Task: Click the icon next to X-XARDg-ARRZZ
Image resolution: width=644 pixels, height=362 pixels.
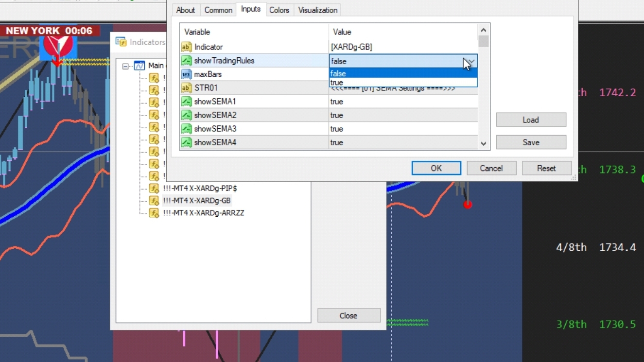Action: tap(154, 213)
